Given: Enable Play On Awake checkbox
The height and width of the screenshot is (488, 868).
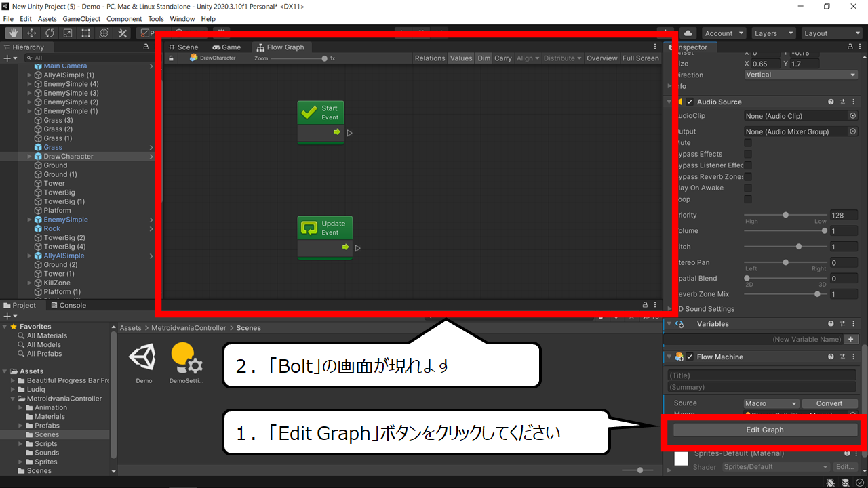Looking at the screenshot, I should [x=748, y=188].
